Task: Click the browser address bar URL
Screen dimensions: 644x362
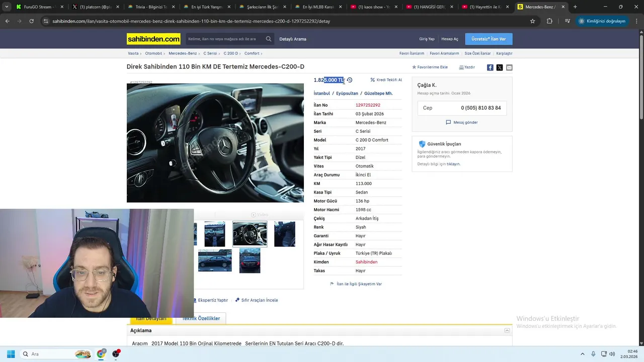Action: 191,21
